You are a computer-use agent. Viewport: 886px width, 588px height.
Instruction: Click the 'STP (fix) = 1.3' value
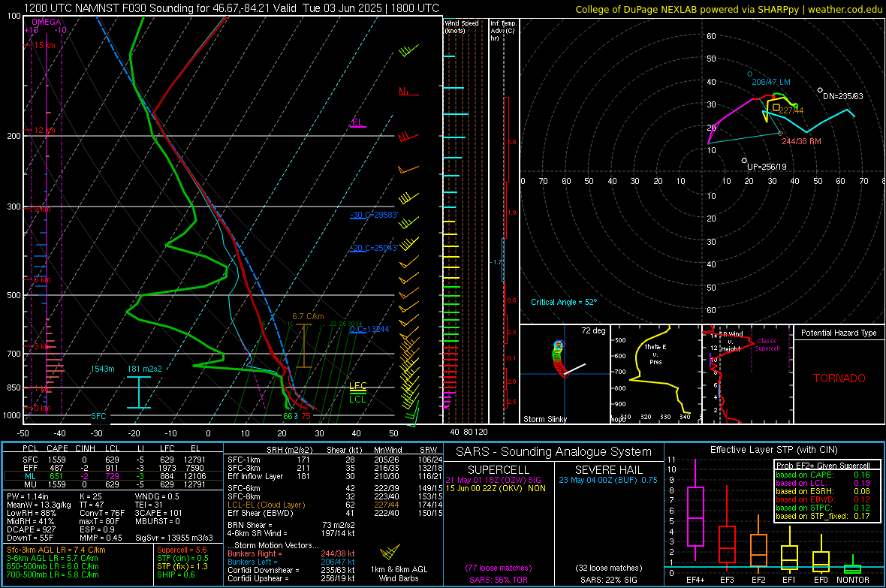pyautogui.click(x=182, y=566)
